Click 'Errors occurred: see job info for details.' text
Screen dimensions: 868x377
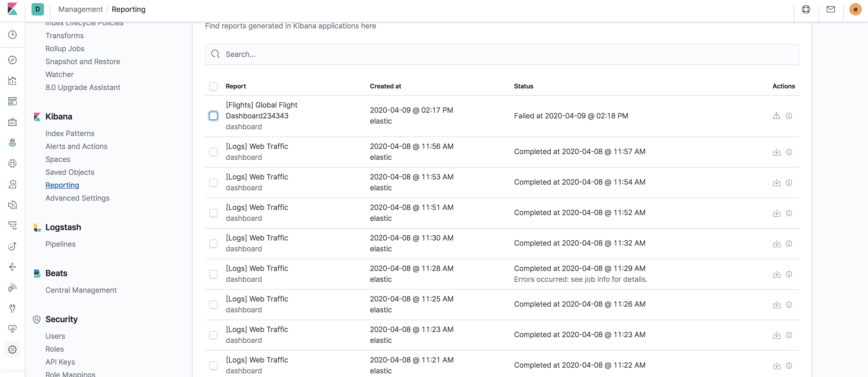(x=581, y=280)
